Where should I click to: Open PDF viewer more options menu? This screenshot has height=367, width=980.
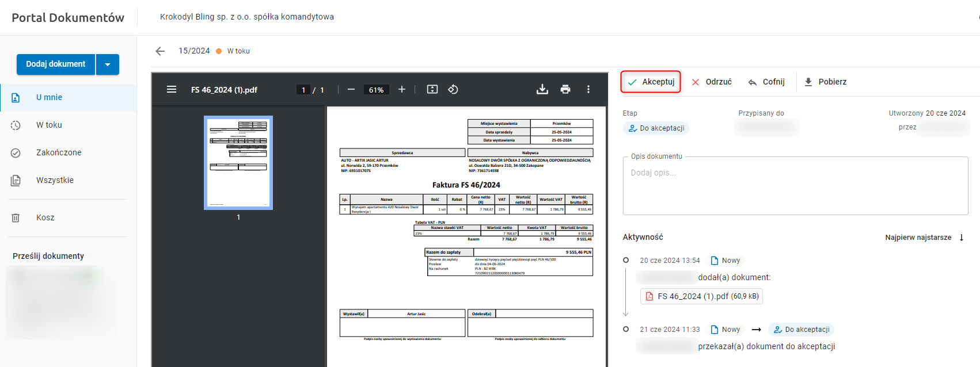tap(588, 89)
